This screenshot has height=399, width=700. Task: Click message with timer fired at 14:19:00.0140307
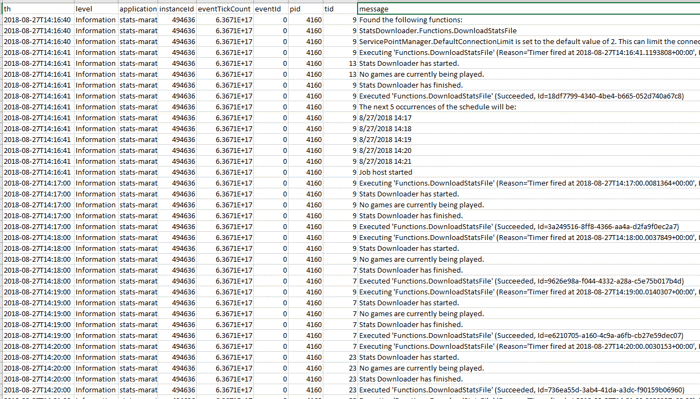coord(529,292)
